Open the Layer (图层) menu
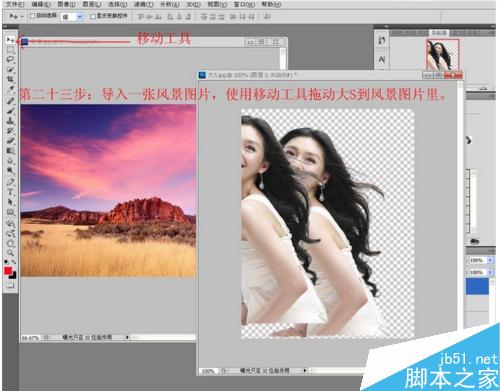500x391 pixels. tap(92, 4)
